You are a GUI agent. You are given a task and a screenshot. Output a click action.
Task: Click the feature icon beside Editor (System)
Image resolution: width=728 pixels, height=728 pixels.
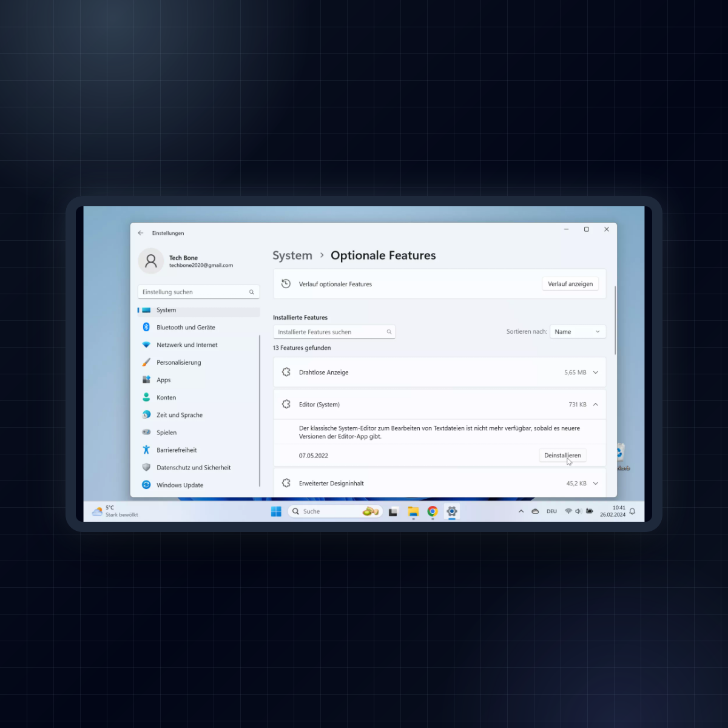(286, 404)
